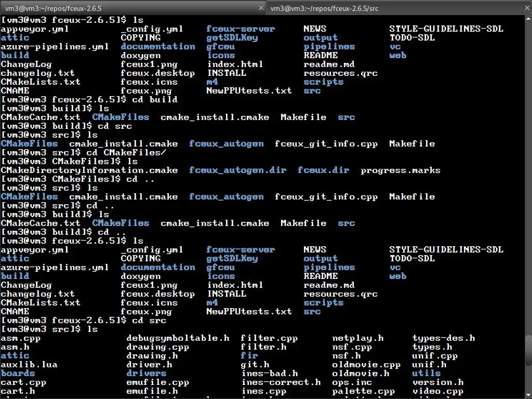Click the oldmovie.cpp file name

(366, 365)
